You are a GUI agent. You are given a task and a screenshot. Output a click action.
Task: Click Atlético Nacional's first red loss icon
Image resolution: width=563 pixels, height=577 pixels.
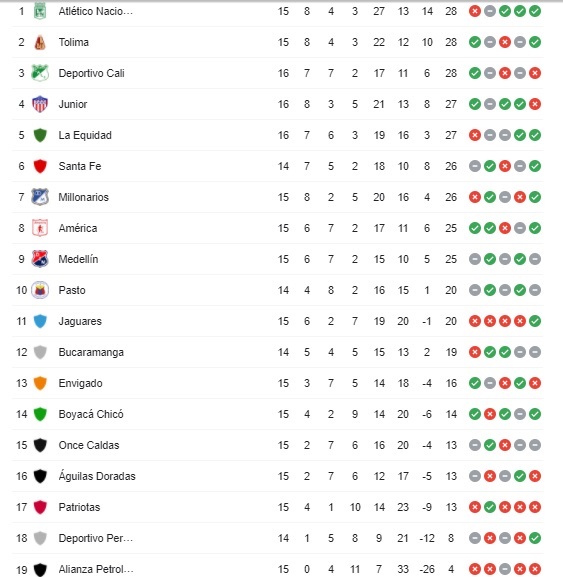point(475,11)
